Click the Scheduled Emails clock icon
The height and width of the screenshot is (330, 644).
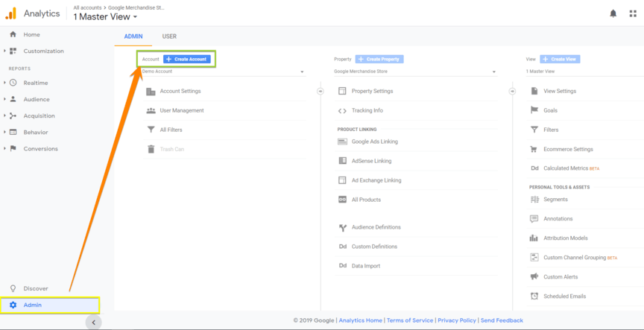[534, 296]
